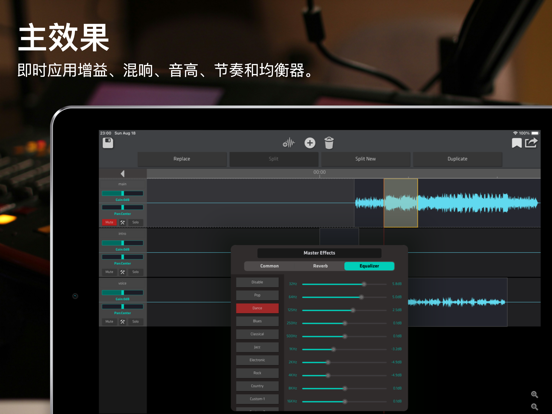Image resolution: width=552 pixels, height=414 pixels.
Task: Adjust the 250Hz equalizer slider
Action: [x=344, y=323]
